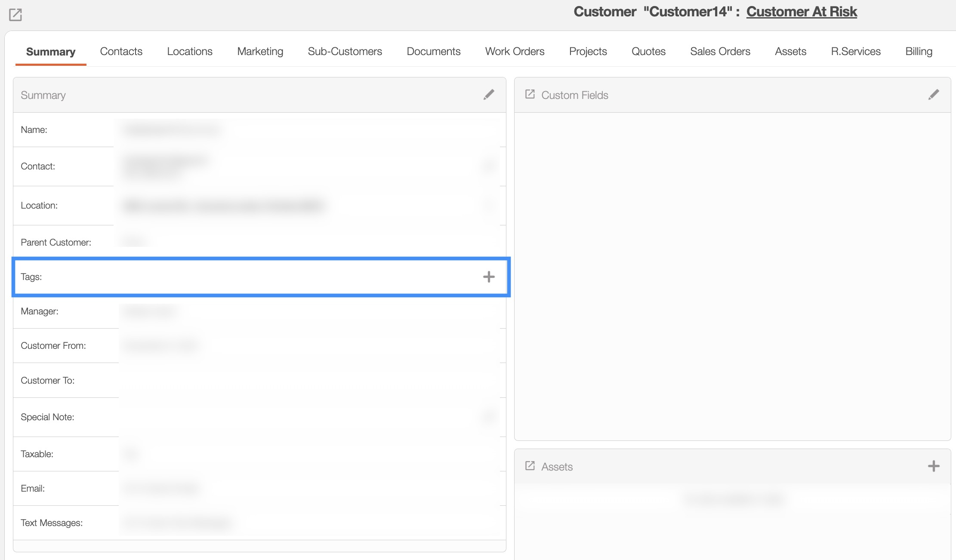Open the R.Services tab
Image resolution: width=956 pixels, height=560 pixels.
pos(855,51)
